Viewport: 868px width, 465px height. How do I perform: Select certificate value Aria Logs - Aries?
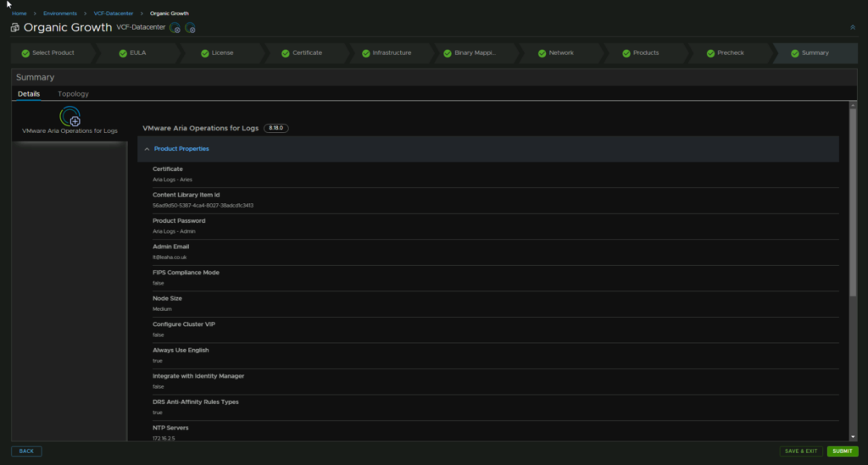pyautogui.click(x=172, y=180)
